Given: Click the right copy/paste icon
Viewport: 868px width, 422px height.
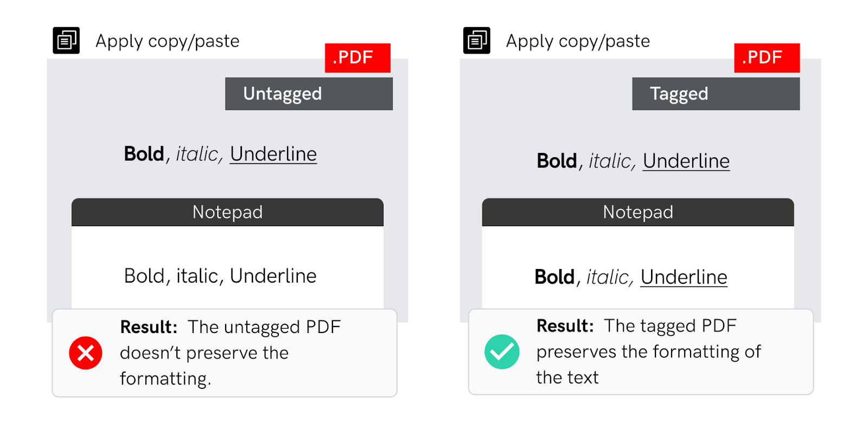Looking at the screenshot, I should coord(477,41).
